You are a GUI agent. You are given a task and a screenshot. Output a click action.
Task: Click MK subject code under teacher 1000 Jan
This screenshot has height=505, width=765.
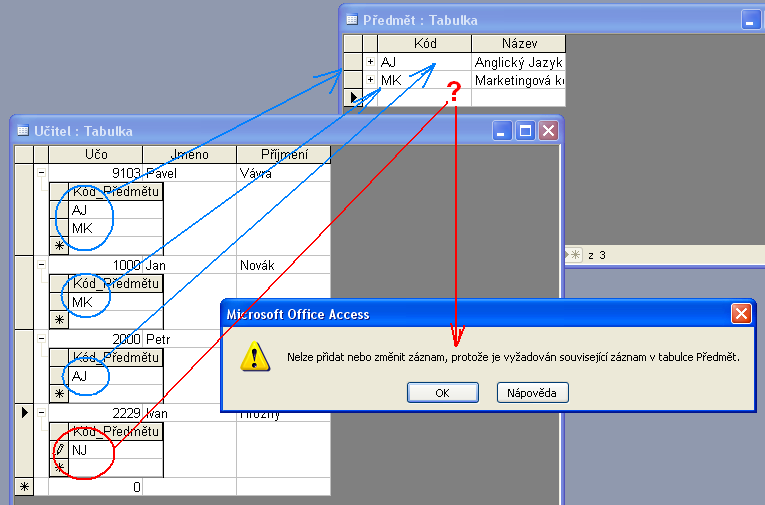(x=116, y=302)
